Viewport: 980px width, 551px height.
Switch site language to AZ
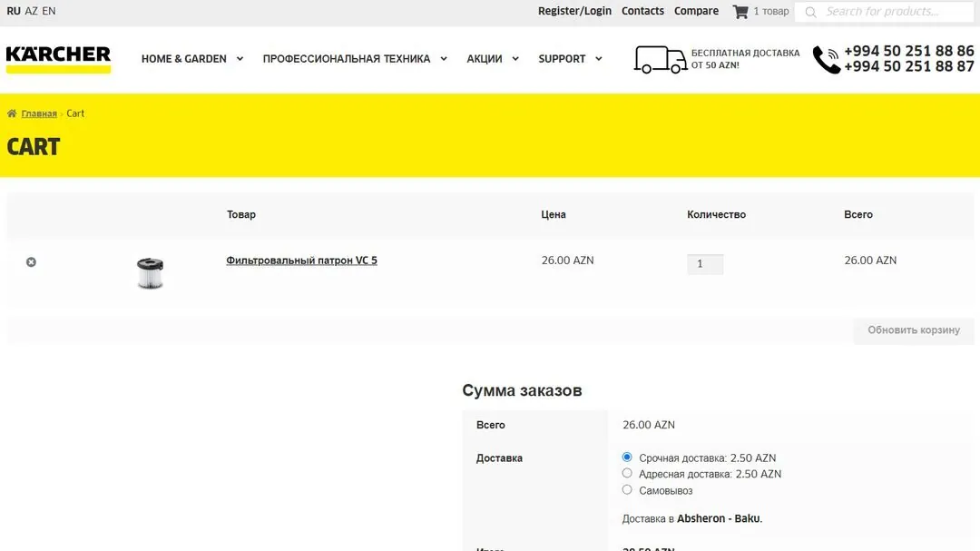coord(31,11)
